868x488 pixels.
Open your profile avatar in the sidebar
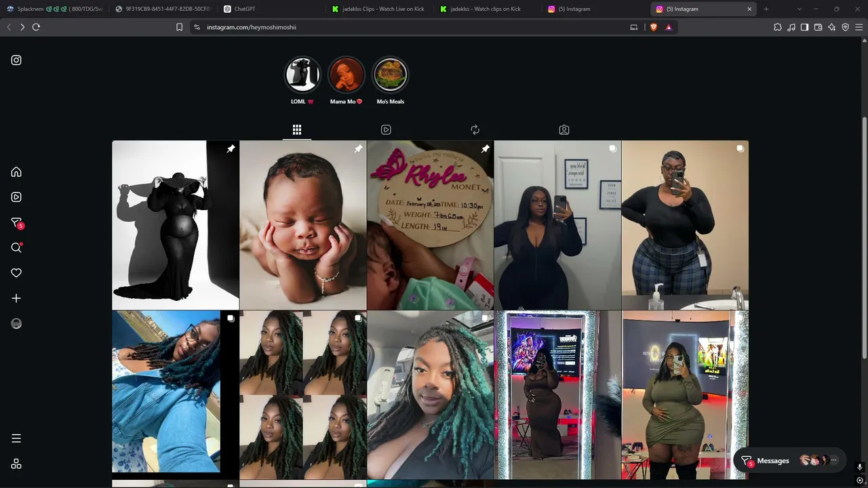(x=16, y=324)
